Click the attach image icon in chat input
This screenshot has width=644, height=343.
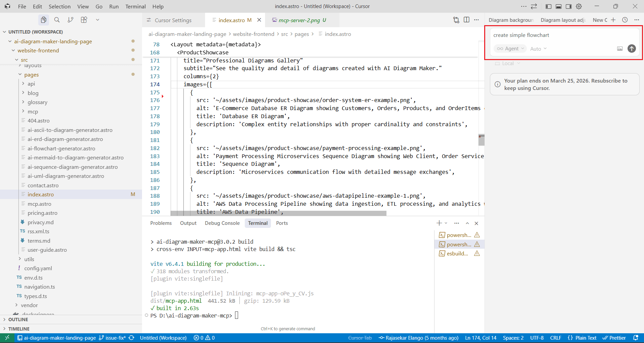(619, 49)
